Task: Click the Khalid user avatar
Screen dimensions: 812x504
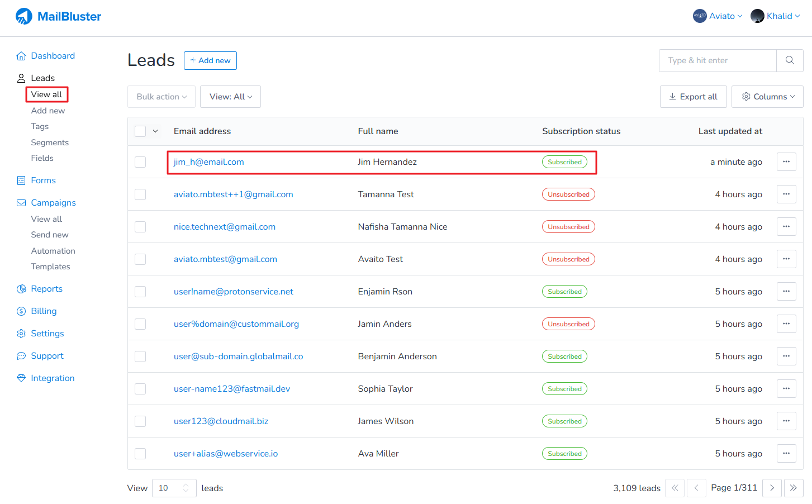Action: coord(757,16)
